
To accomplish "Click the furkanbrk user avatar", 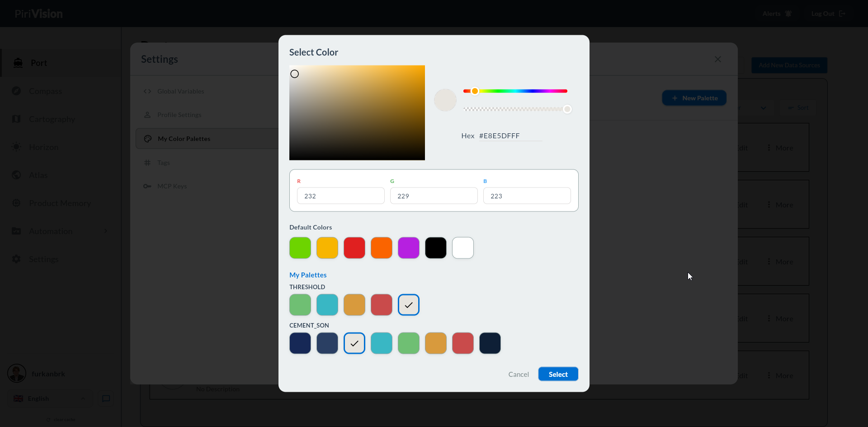I will tap(17, 374).
